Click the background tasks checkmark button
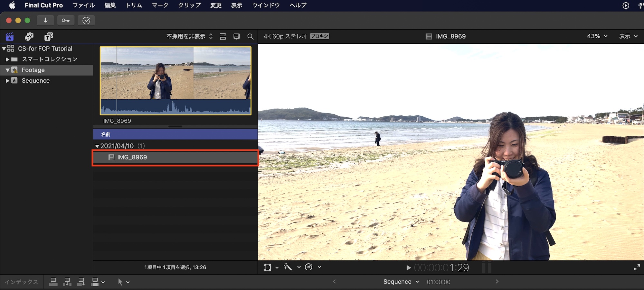 point(86,21)
